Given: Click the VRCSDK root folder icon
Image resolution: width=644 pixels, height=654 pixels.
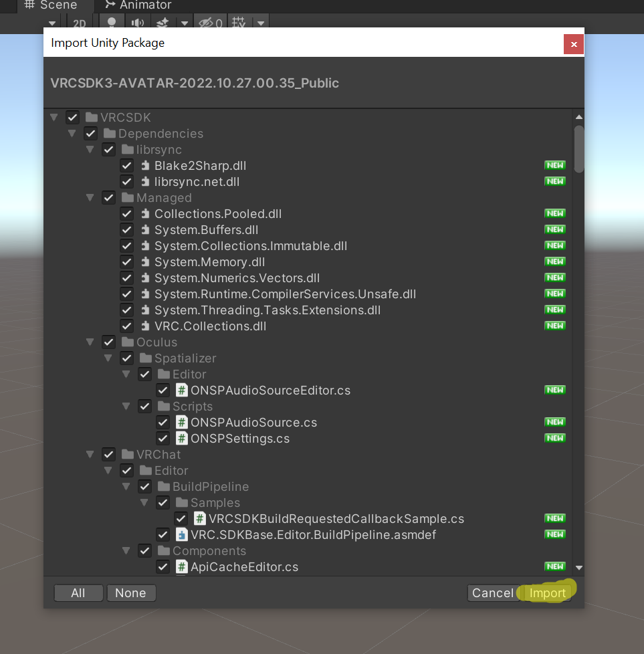Looking at the screenshot, I should click(92, 117).
